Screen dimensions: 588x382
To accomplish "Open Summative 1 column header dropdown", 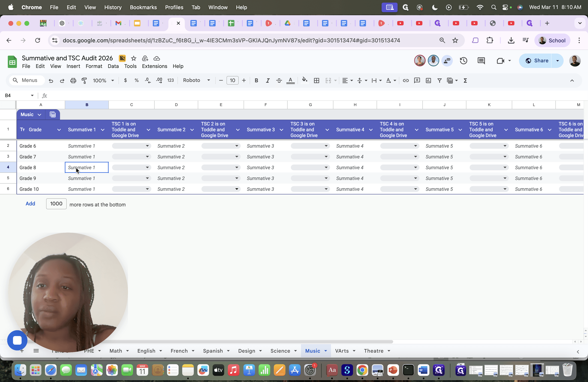I will pyautogui.click(x=103, y=130).
